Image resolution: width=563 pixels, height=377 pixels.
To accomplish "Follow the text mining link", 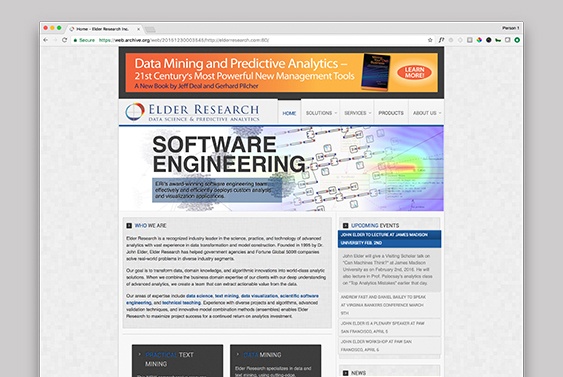I will pyautogui.click(x=227, y=296).
